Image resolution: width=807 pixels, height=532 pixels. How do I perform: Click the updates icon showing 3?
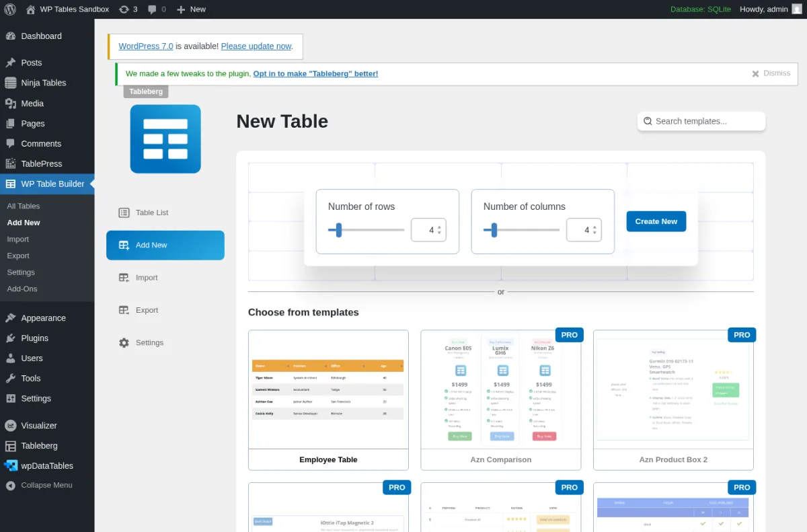[128, 9]
